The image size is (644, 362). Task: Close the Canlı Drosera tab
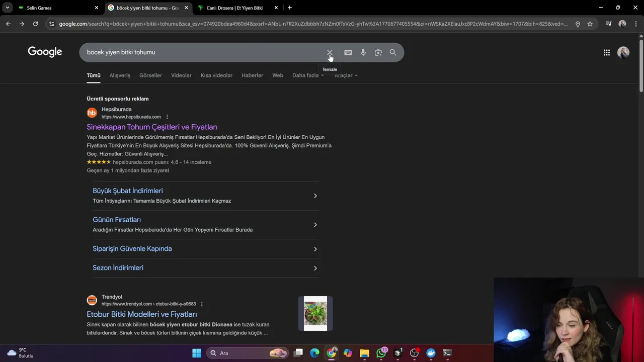click(x=276, y=8)
